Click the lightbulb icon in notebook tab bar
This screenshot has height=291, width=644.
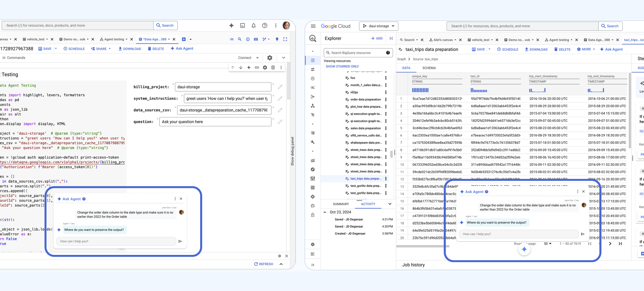click(277, 39)
